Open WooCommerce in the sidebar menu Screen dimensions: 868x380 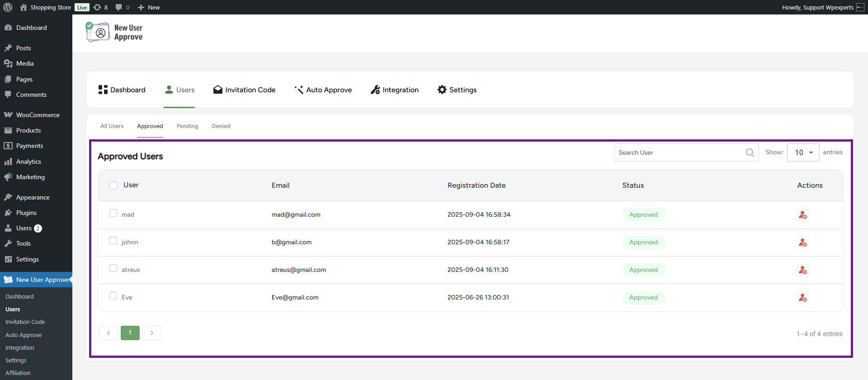(38, 115)
